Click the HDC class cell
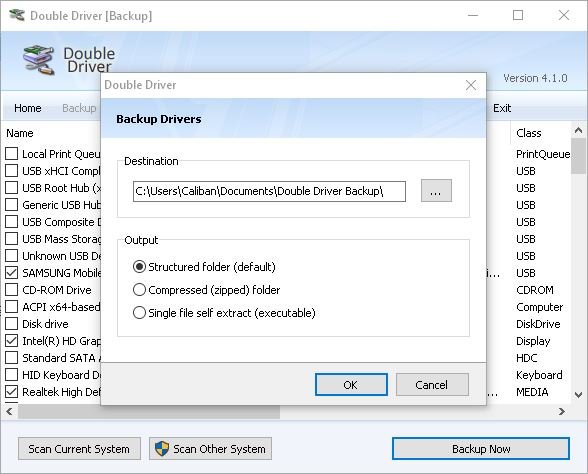Screen dimensions: 588x474 (x=526, y=358)
